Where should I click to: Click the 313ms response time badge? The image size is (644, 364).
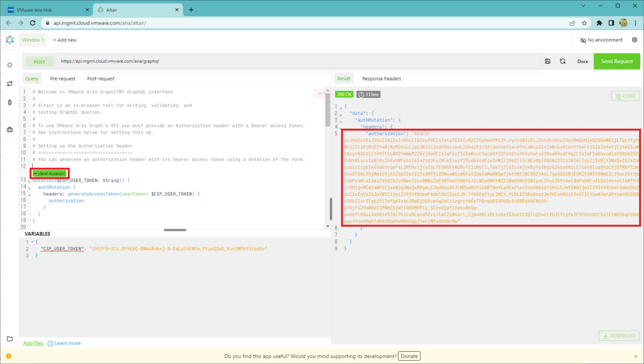(368, 94)
